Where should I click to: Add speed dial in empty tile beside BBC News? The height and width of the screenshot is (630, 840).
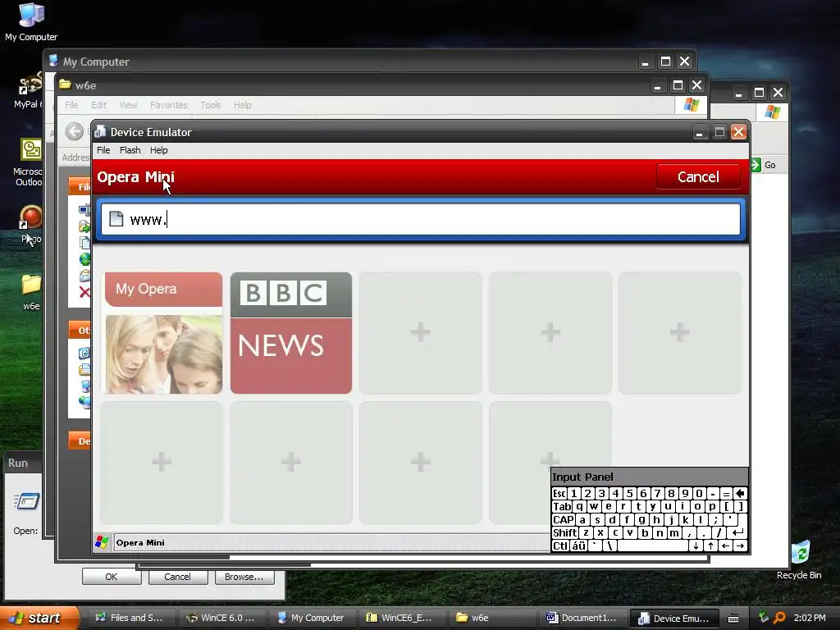click(421, 333)
